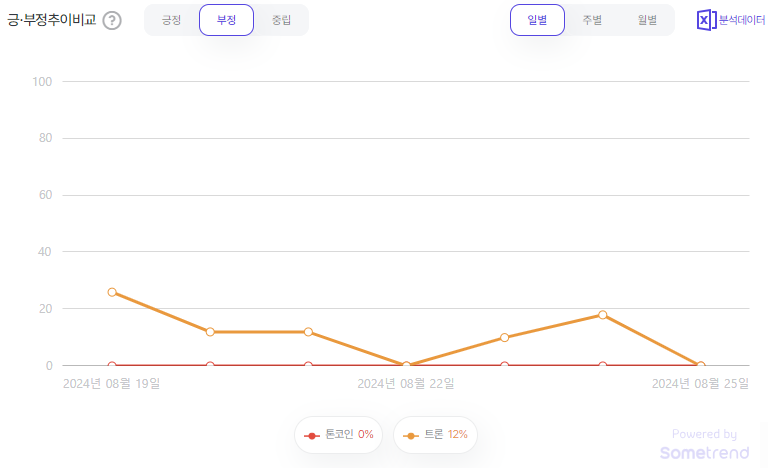Screen dimensions: 768x468
Task: Choose the 주별 weekly period option
Action: (x=592, y=20)
